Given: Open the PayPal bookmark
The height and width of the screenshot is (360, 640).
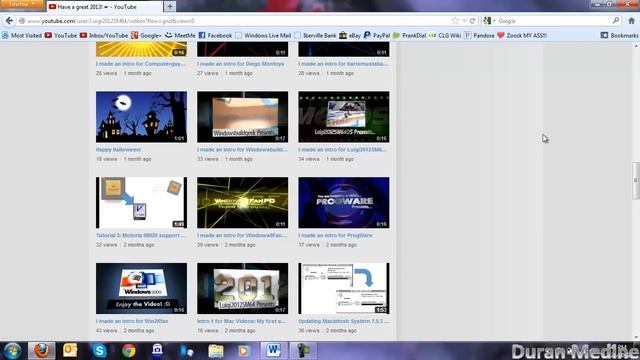Looking at the screenshot, I should [x=377, y=36].
